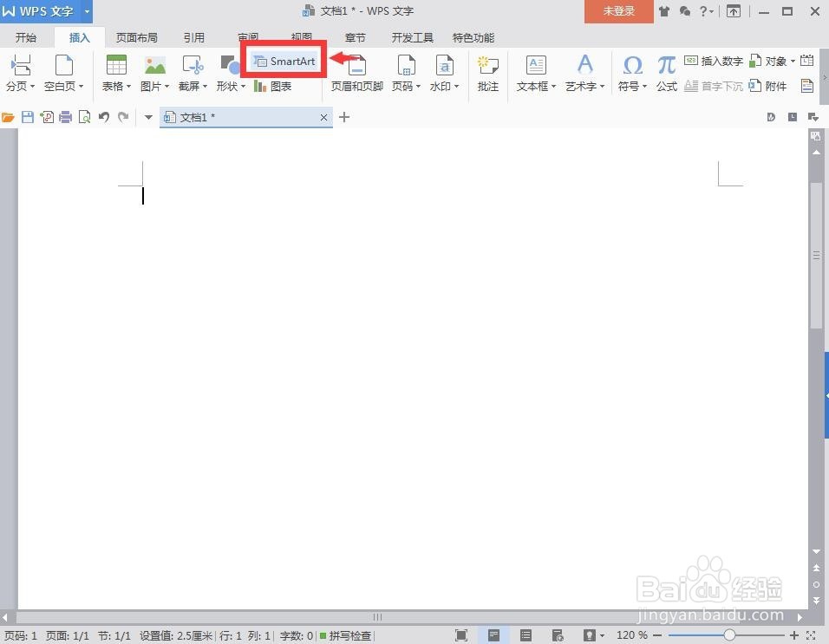Click the document part icon right of 附件

pyautogui.click(x=807, y=86)
